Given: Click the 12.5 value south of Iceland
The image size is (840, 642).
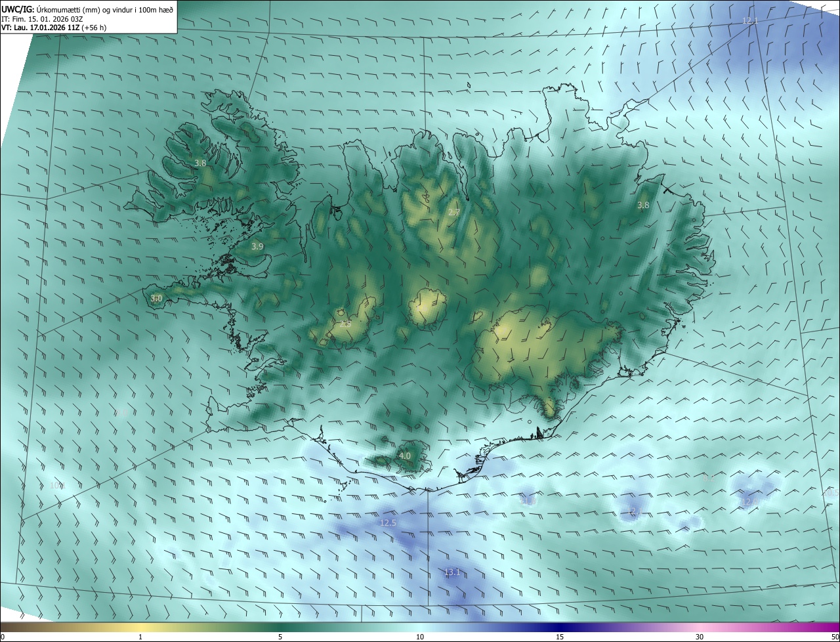Looking at the screenshot, I should pos(388,523).
